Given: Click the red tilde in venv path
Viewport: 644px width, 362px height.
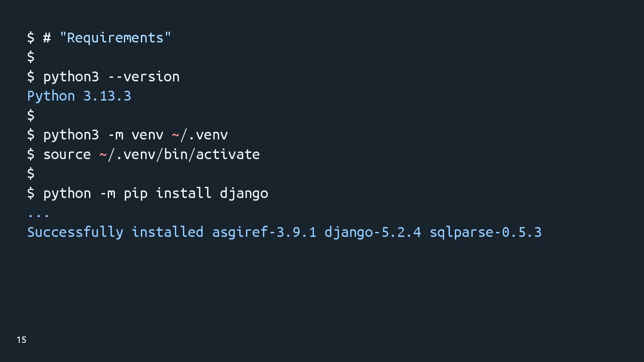Looking at the screenshot, I should click(x=175, y=135).
